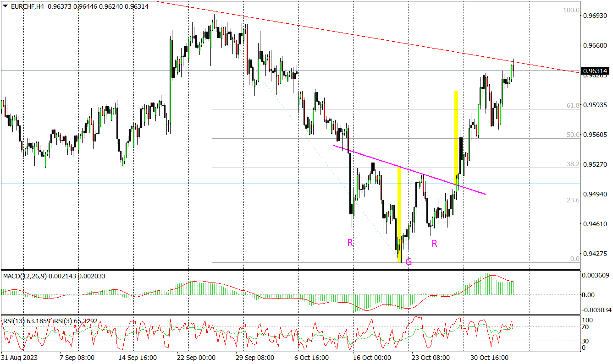
Task: Click the 0.95270 price scale label
Action: (x=595, y=164)
